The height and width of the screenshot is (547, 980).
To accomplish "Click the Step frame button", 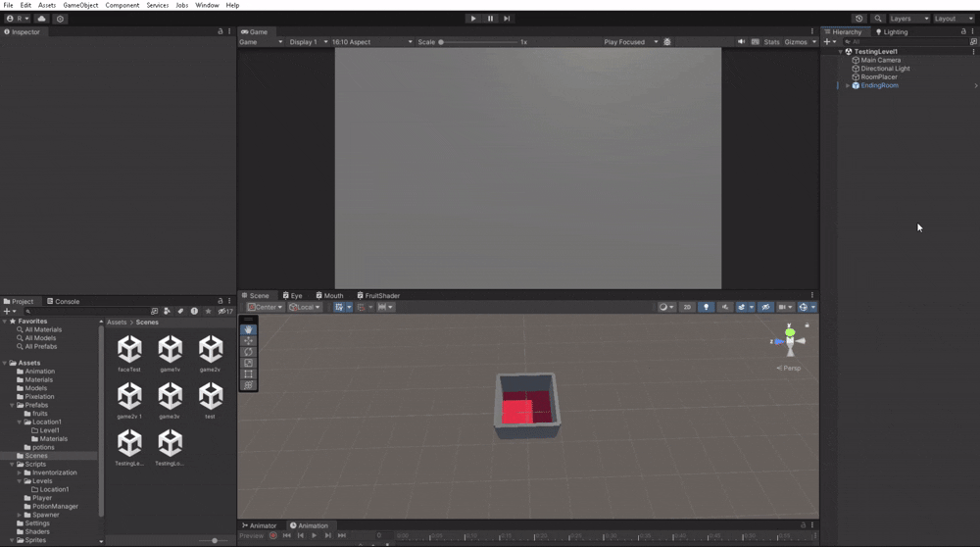I will (507, 19).
